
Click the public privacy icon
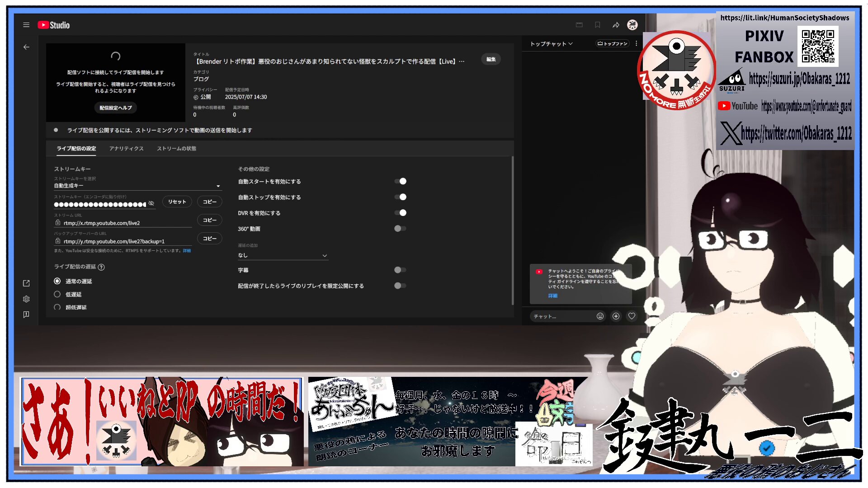pos(196,97)
